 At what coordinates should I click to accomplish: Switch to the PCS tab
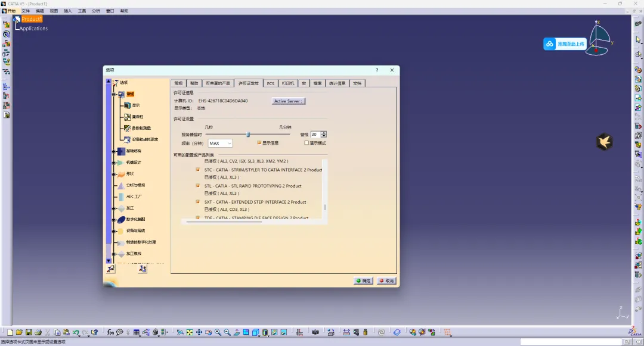click(270, 83)
